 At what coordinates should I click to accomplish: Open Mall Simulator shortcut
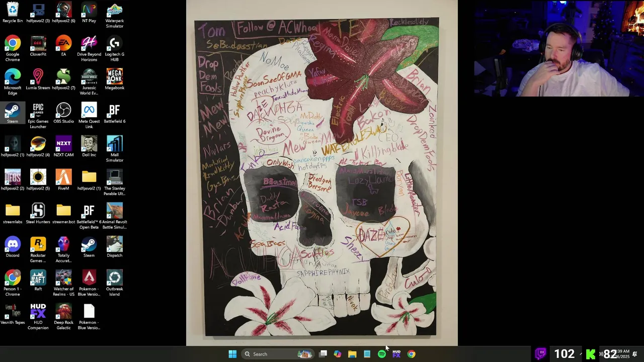click(x=115, y=149)
